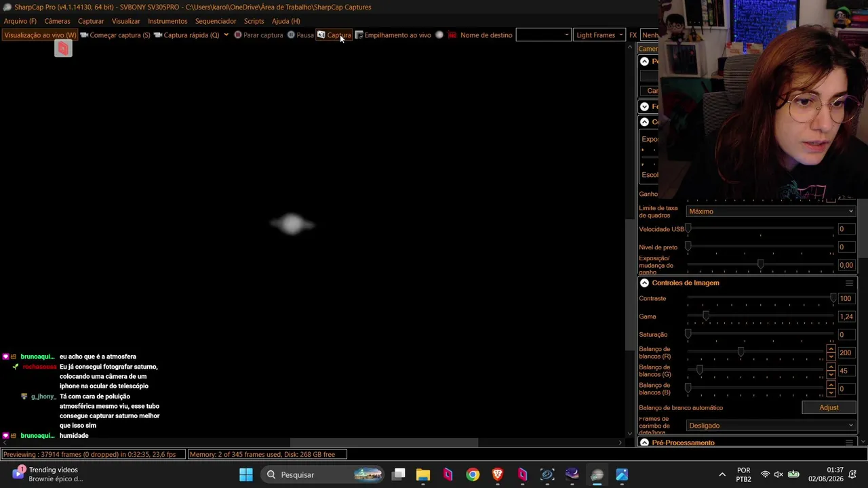Click the Previewing frames status text
Screen dimensions: 868x488
pos(94,454)
